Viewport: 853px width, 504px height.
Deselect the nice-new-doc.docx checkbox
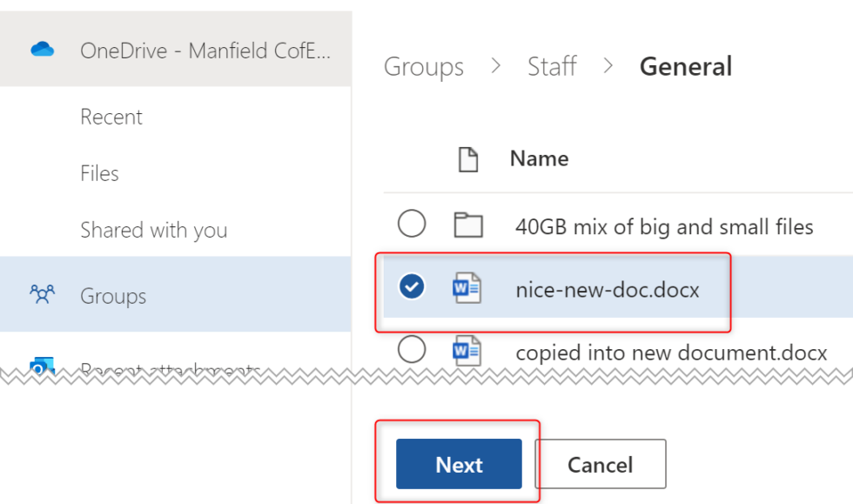[412, 286]
